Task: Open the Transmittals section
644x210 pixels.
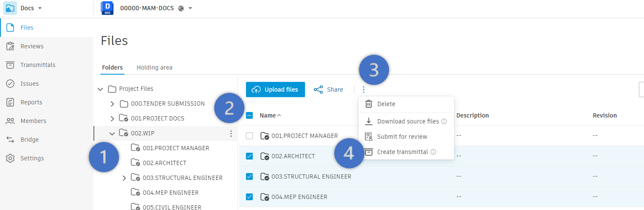Action: (x=38, y=65)
